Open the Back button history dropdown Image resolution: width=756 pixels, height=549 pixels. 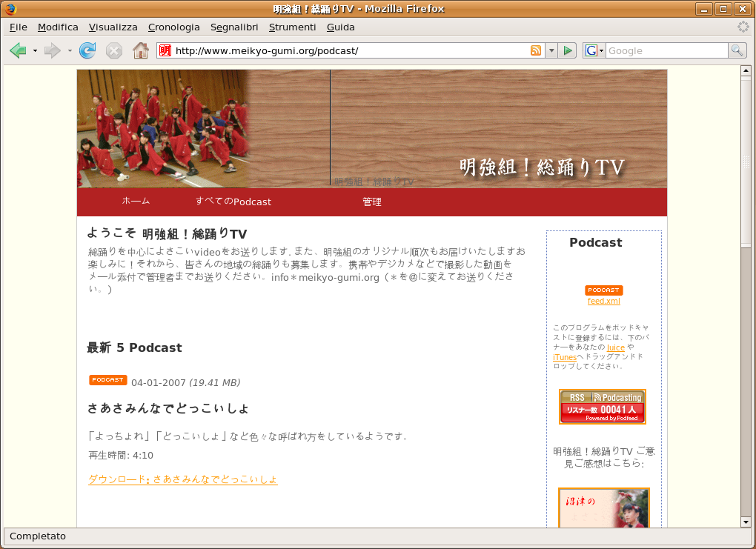click(x=33, y=50)
